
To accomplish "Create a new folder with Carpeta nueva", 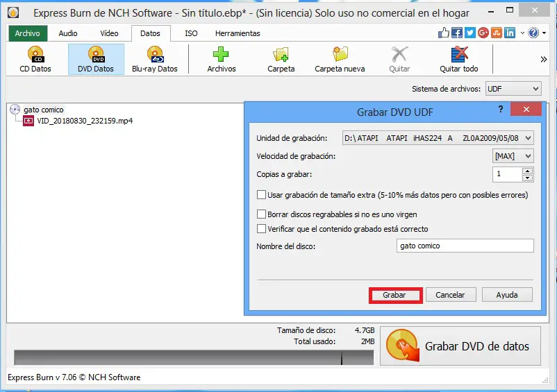I will [340, 54].
